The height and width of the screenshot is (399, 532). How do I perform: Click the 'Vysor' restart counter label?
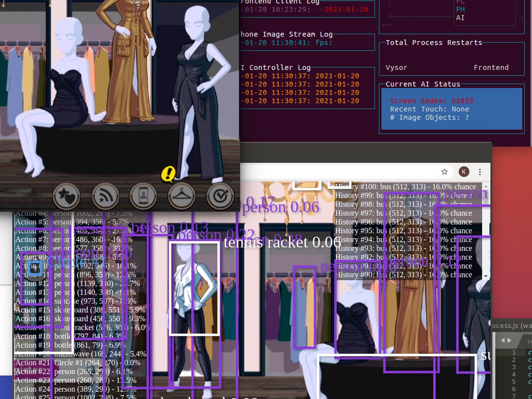[x=396, y=67]
